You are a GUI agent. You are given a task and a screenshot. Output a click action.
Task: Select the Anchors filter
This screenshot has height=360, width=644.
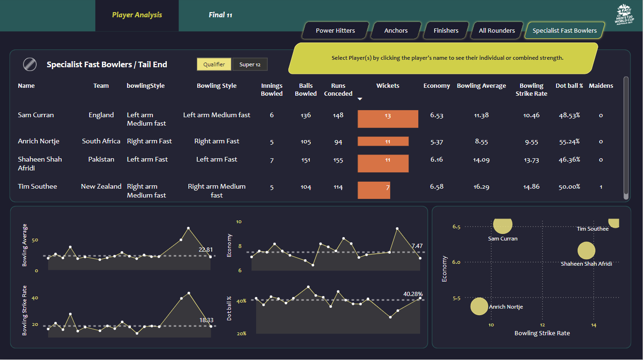395,30
